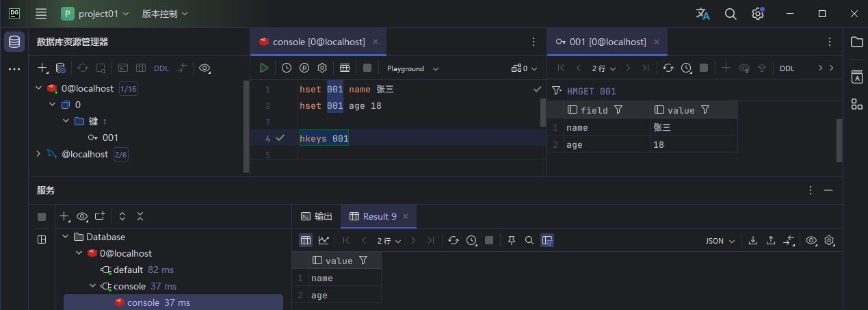Run the query with the green Execute icon
Image resolution: width=868 pixels, height=310 pixels.
264,68
